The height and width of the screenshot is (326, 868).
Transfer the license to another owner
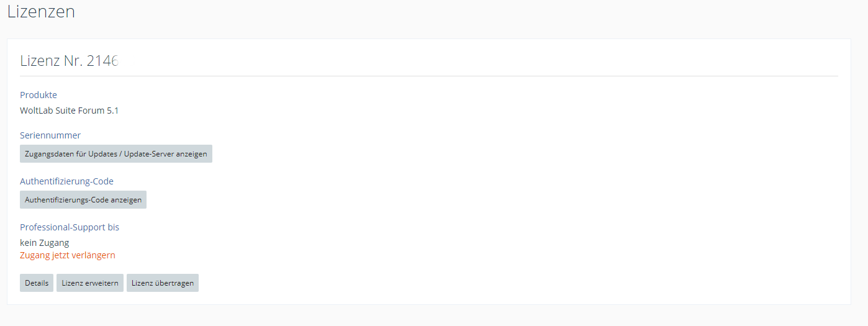click(163, 283)
